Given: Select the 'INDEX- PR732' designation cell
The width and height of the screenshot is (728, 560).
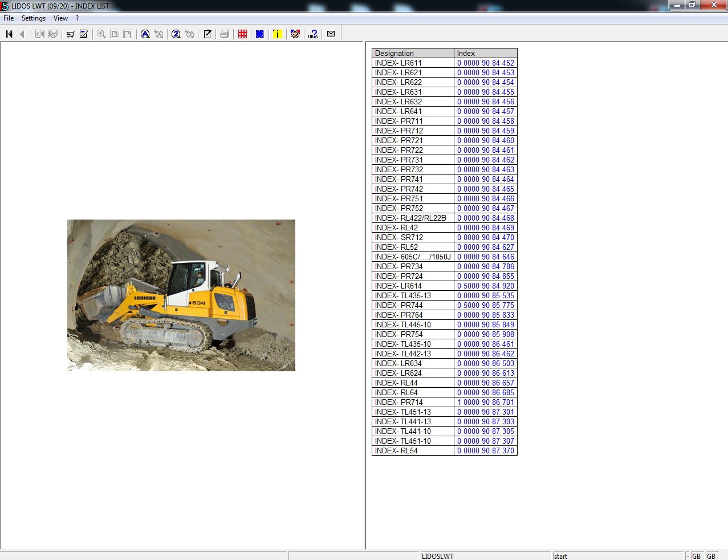Looking at the screenshot, I should (x=413, y=169).
